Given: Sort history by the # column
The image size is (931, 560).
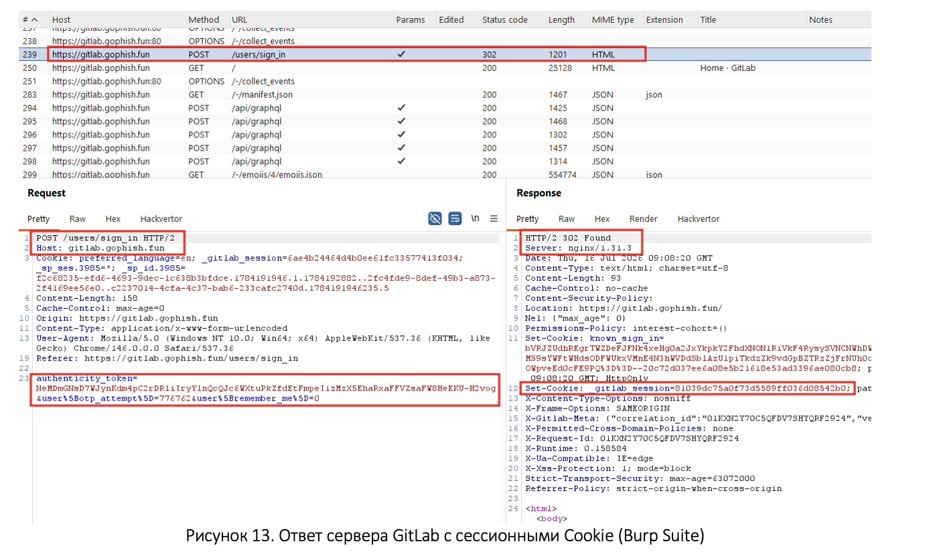Looking at the screenshot, I should coord(29,19).
